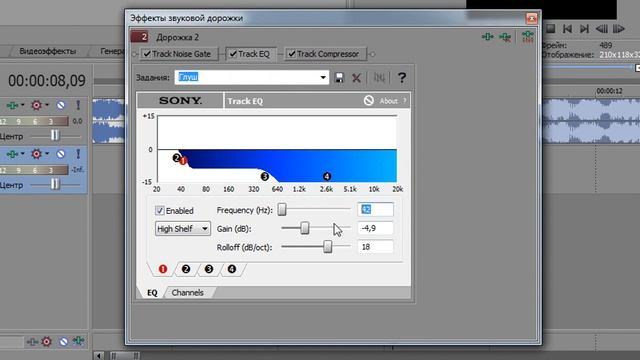Toggle the Track Compressor checkbox
Screen dimensions: 640x360
292,54
